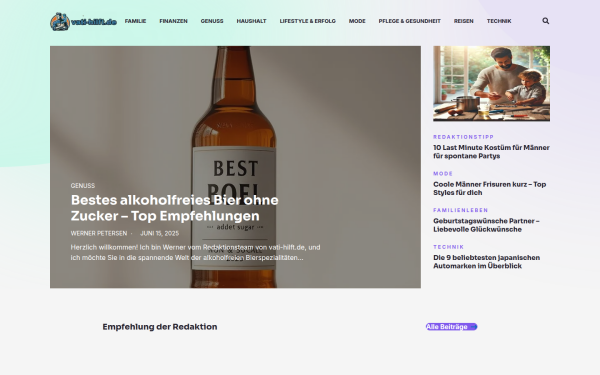600x375 pixels.
Task: Open the Haushalt menu item
Action: click(x=251, y=21)
